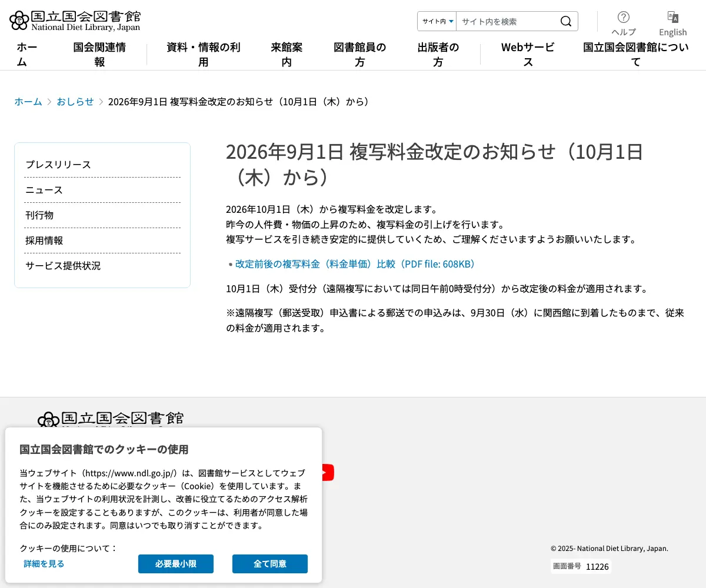Open the YouTube icon in the footer

[327, 472]
